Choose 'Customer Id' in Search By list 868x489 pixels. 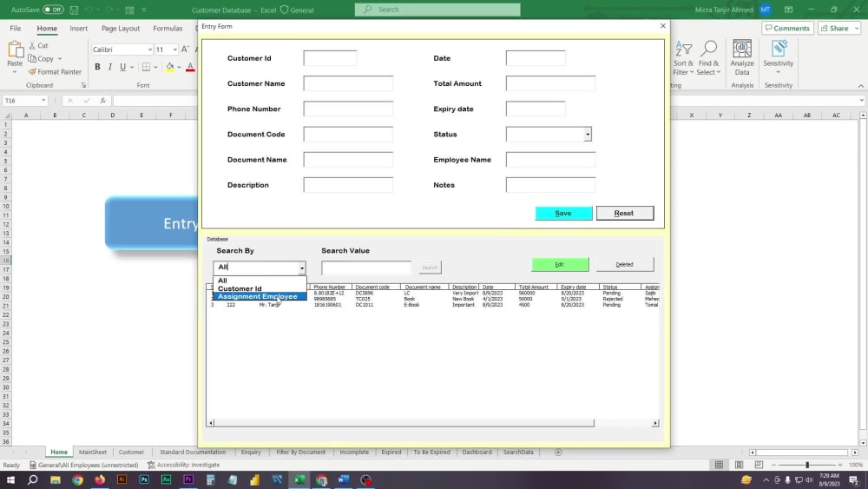click(260, 288)
